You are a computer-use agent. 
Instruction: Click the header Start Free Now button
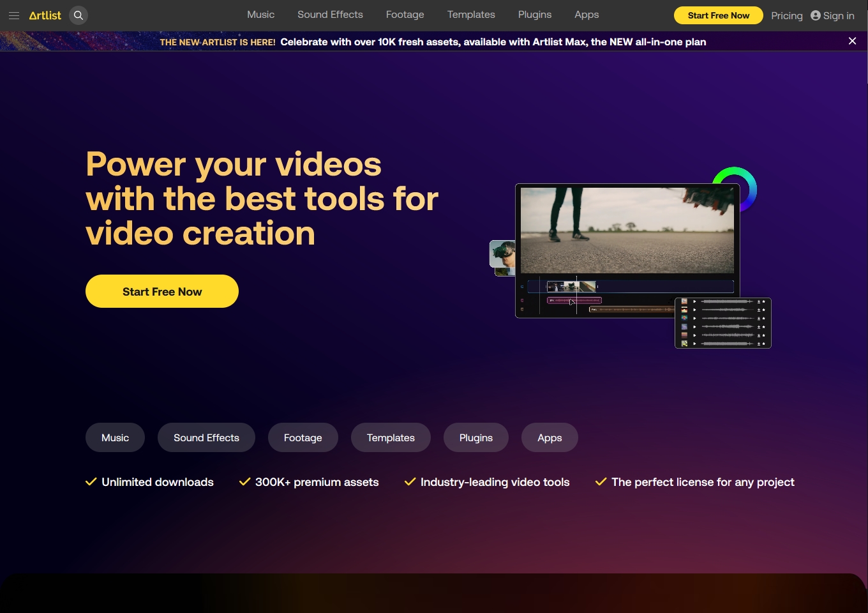point(719,15)
